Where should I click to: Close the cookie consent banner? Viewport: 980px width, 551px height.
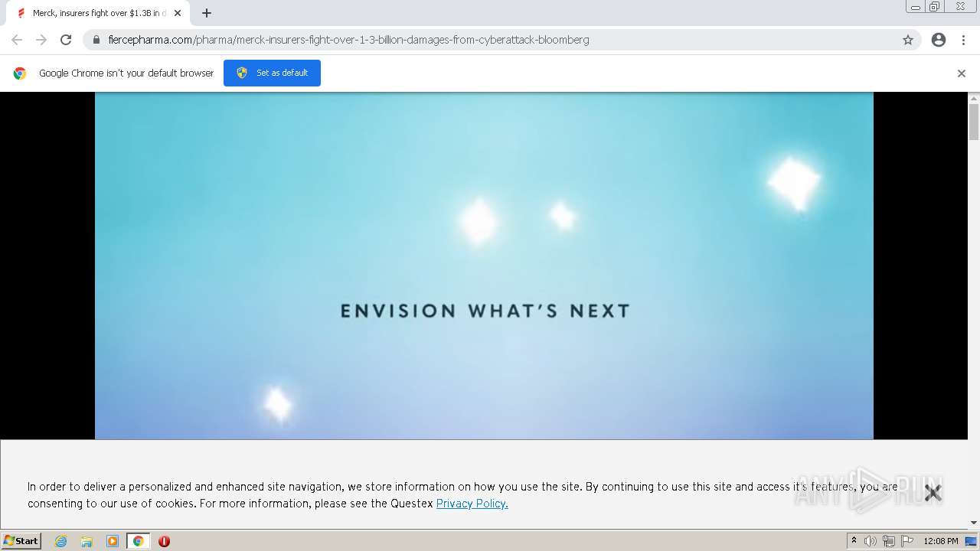coord(933,493)
